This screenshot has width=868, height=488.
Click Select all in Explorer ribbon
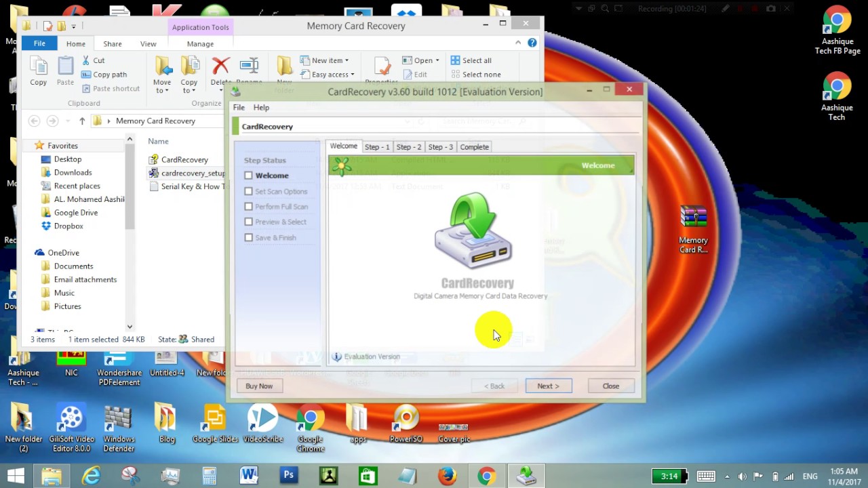tap(471, 60)
